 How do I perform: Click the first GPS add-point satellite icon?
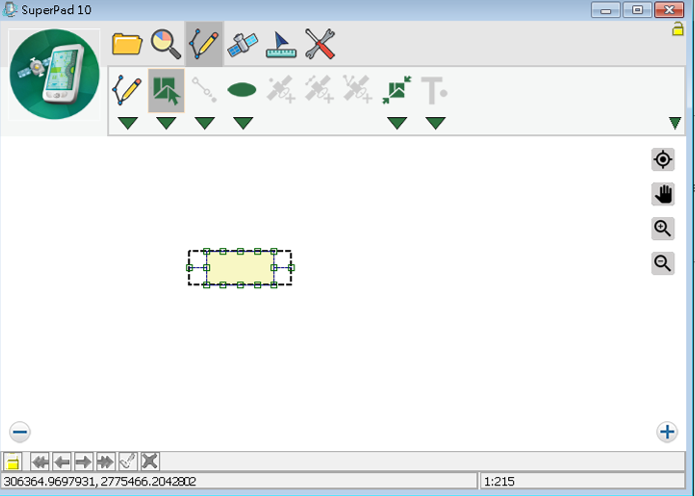281,90
